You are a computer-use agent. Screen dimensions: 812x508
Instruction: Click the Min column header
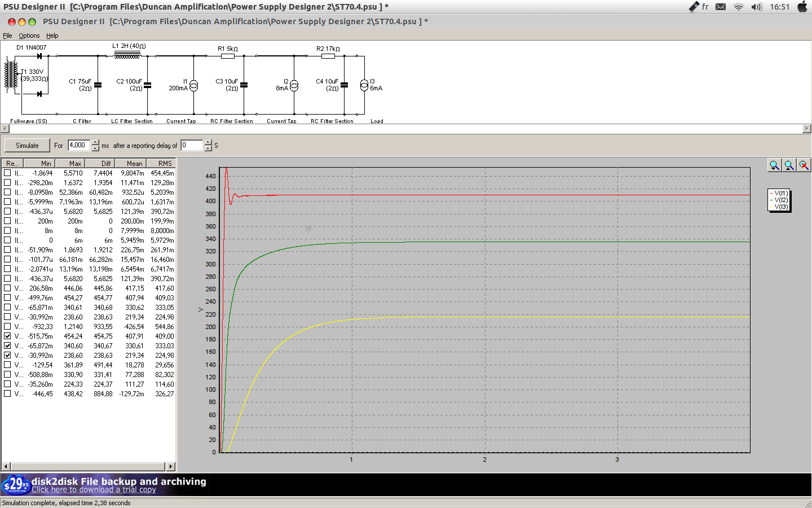39,163
